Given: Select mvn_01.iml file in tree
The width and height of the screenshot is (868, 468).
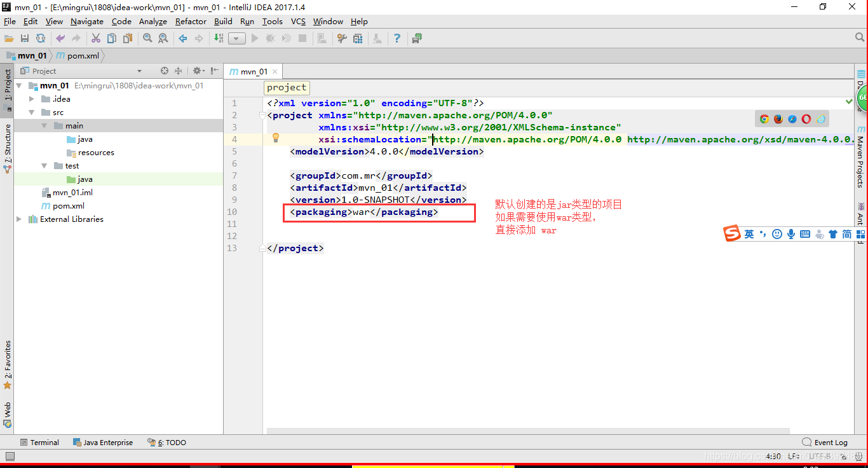Looking at the screenshot, I should coord(67,192).
